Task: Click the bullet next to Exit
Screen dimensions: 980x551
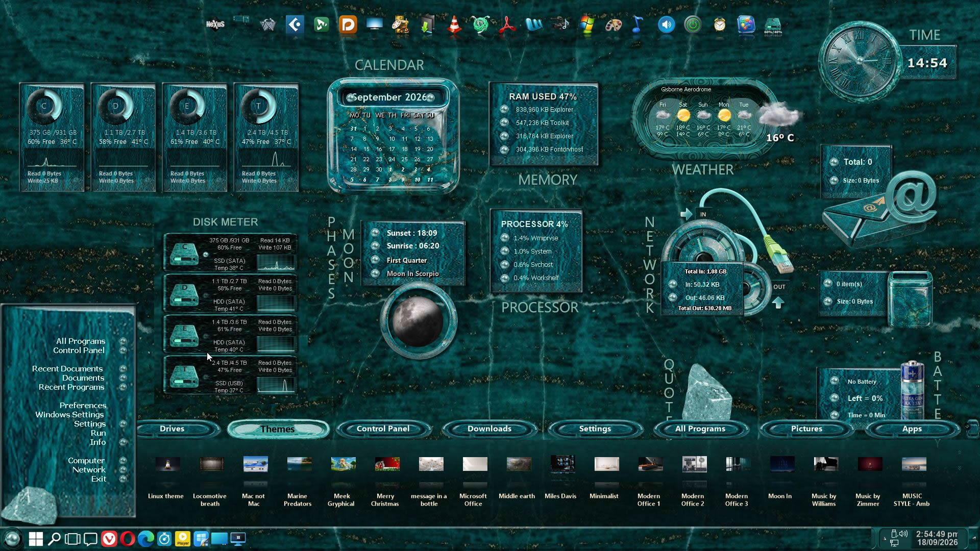Action: 123,479
